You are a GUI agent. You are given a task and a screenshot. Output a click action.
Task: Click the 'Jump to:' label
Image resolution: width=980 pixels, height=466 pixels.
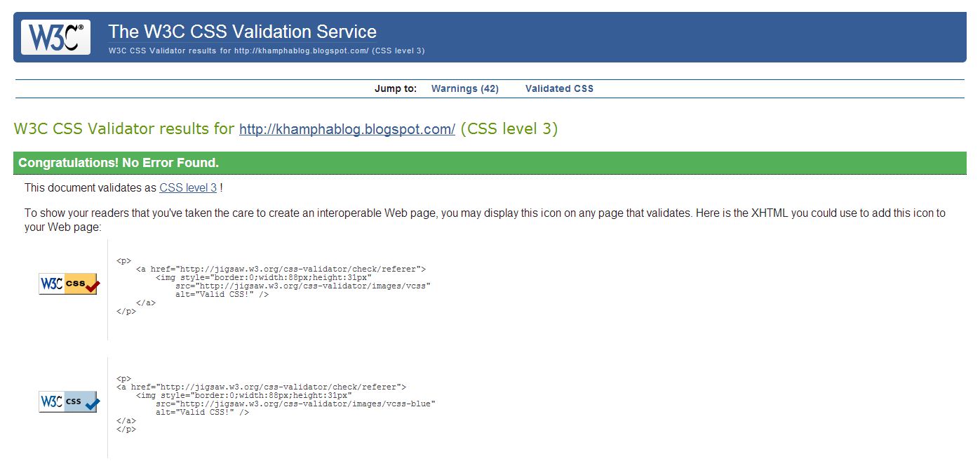click(396, 88)
